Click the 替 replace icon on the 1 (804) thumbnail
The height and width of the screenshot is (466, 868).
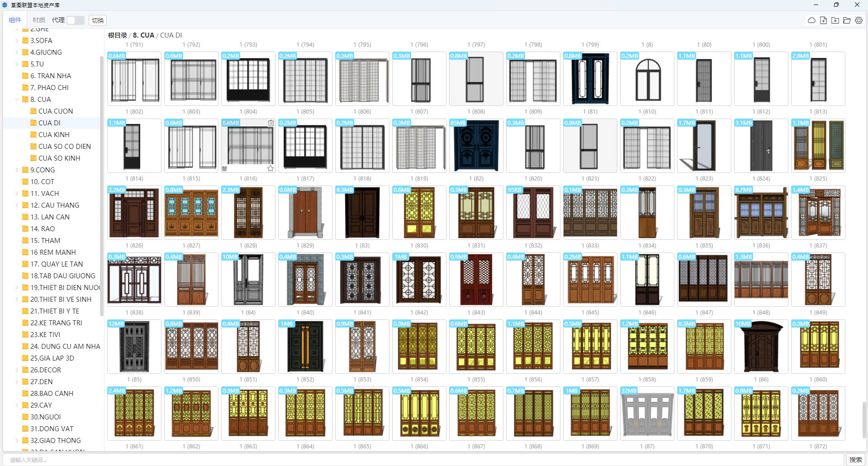224,168
